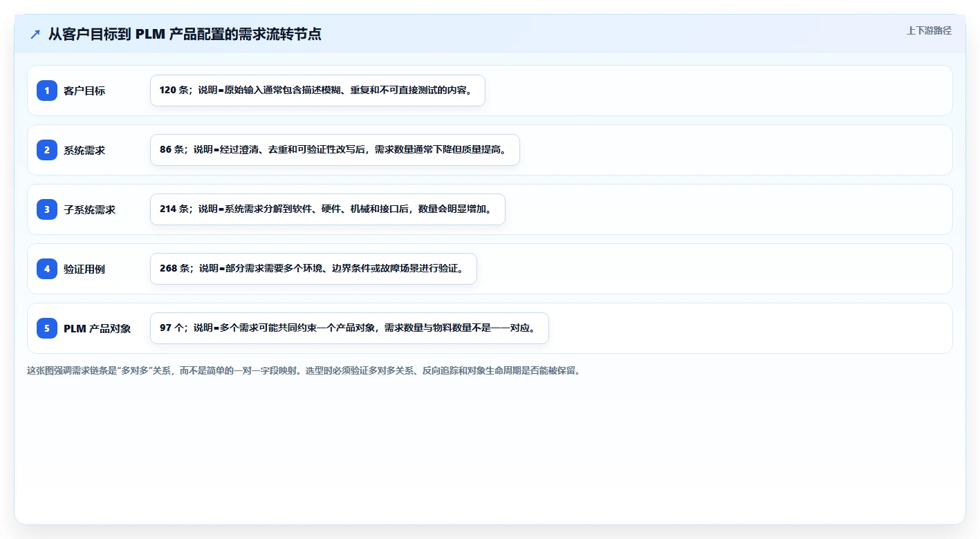Click the 120 条 description box
Viewport: 980px width, 539px height.
[317, 91]
